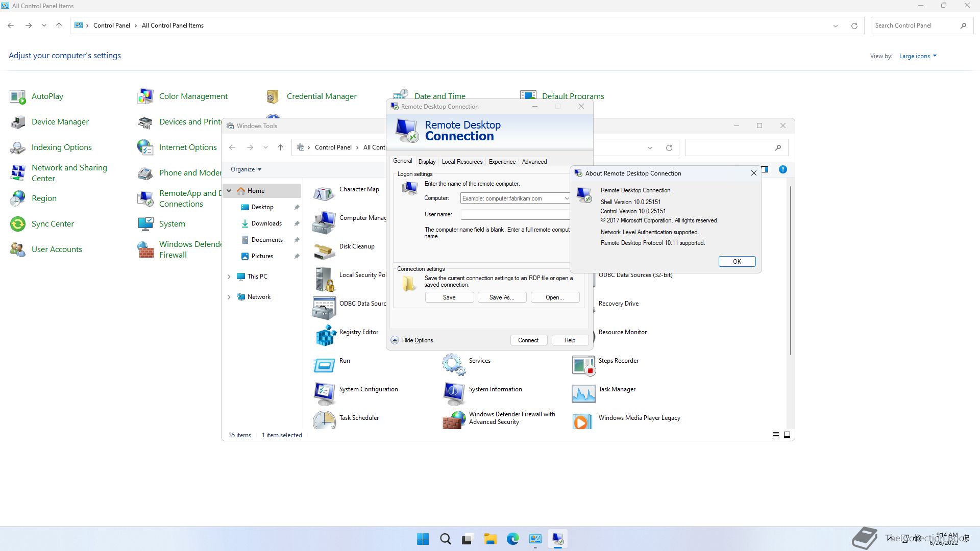Switch to details view in Windows Tools

(x=775, y=435)
